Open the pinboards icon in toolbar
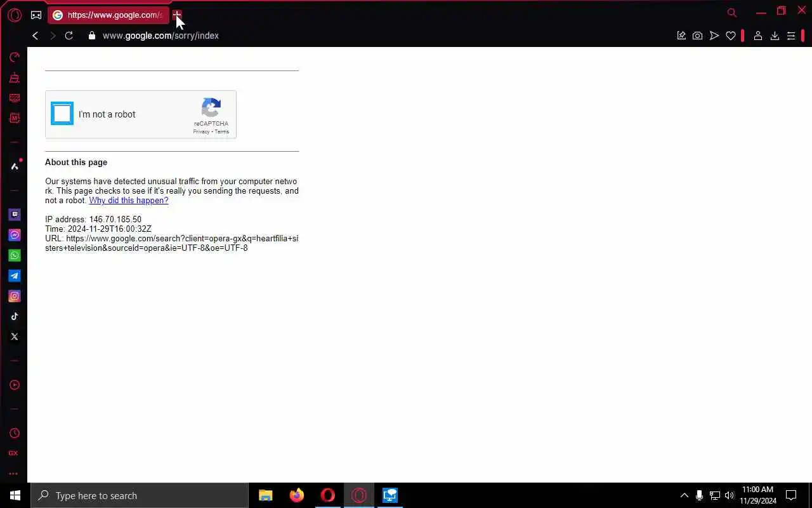This screenshot has height=508, width=812. pyautogui.click(x=681, y=36)
